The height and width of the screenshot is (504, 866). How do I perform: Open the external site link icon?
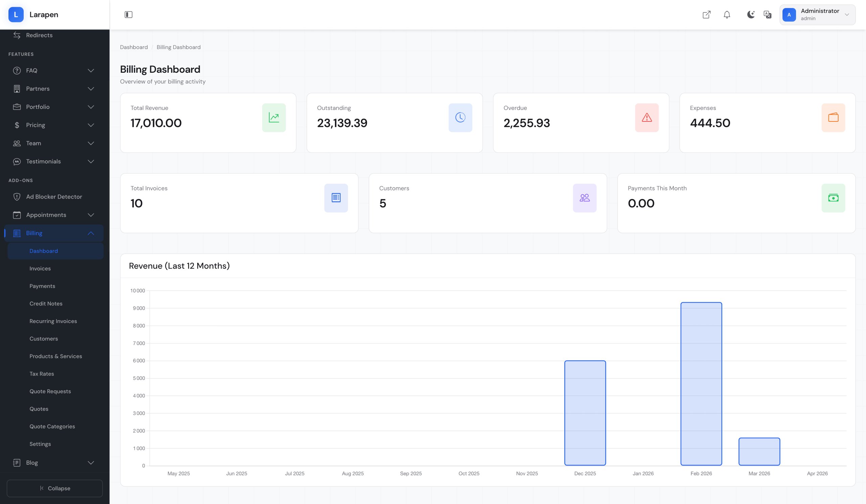point(706,15)
